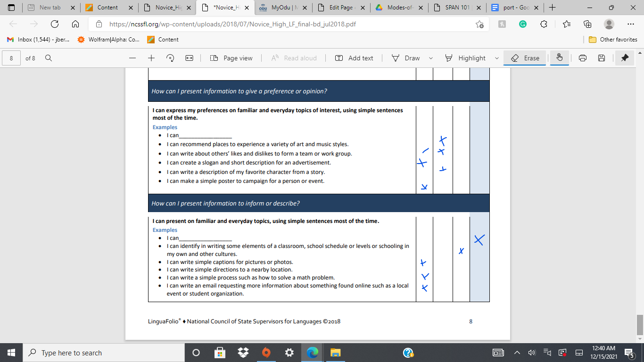The image size is (644, 362).
Task: Open Settings and more ellipsis menu
Action: pyautogui.click(x=631, y=24)
